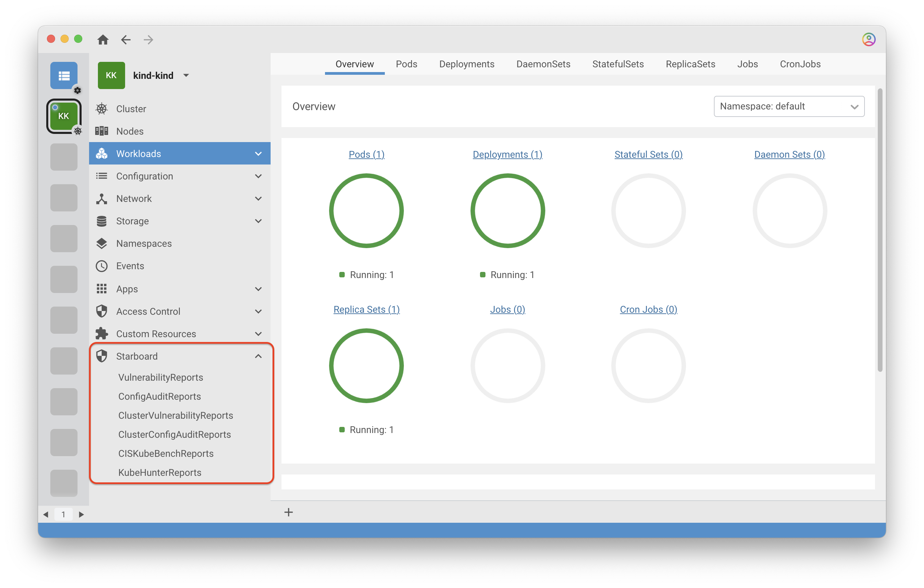Viewport: 924px width, 588px height.
Task: Open the plus button in bottom dock
Action: point(289,512)
